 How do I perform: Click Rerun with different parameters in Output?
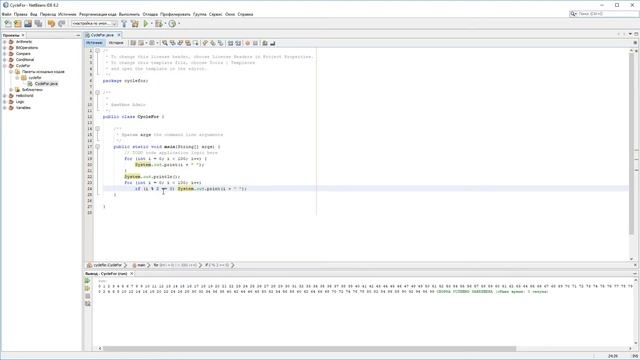click(87, 289)
